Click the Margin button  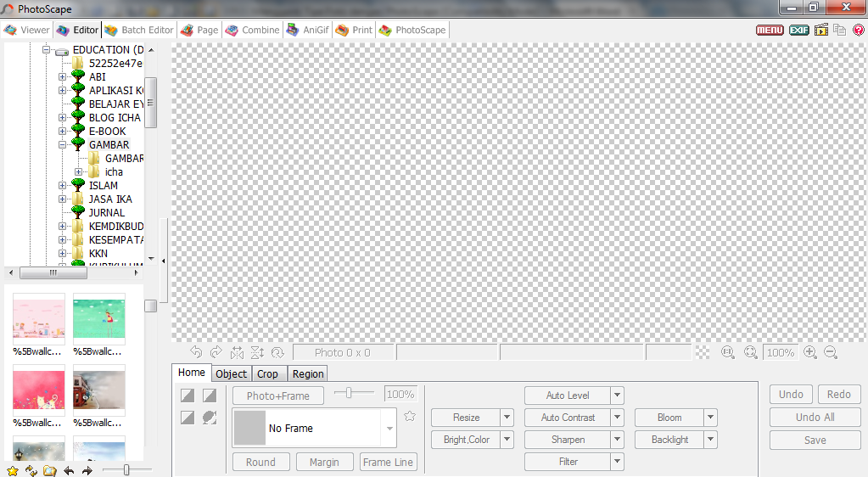324,462
